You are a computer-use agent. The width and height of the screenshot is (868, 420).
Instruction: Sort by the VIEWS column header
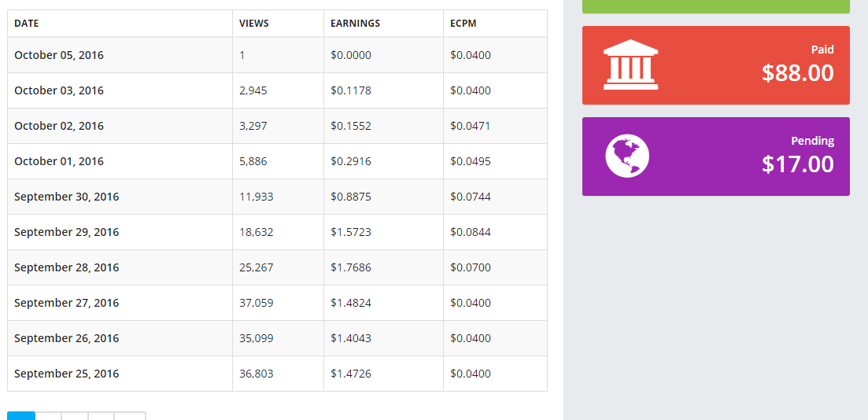(254, 24)
